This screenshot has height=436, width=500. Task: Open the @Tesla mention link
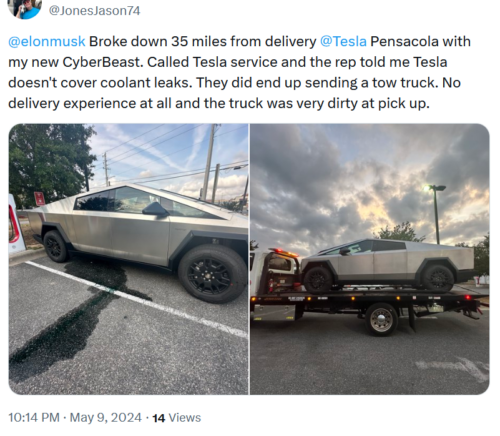click(x=343, y=42)
